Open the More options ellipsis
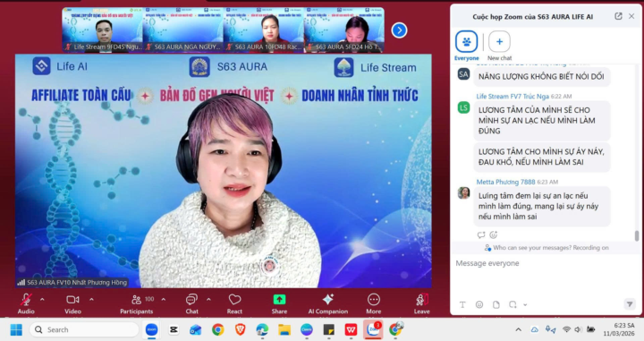The image size is (644, 341). (373, 300)
